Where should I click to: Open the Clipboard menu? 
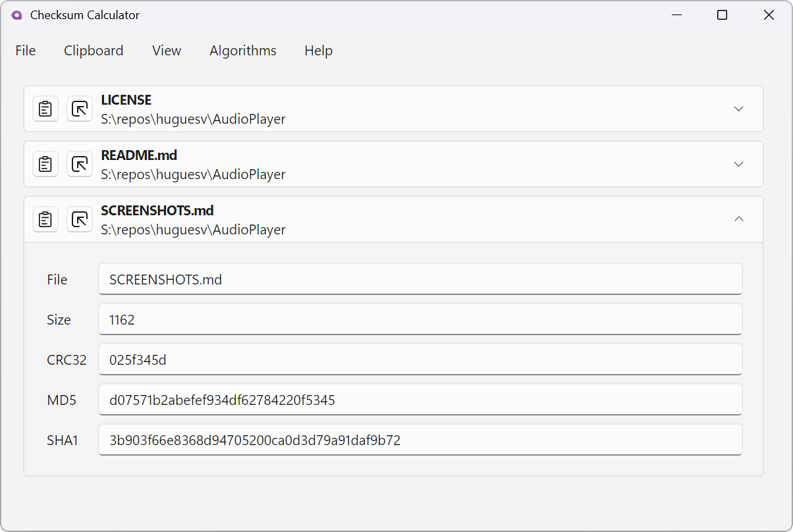[94, 51]
